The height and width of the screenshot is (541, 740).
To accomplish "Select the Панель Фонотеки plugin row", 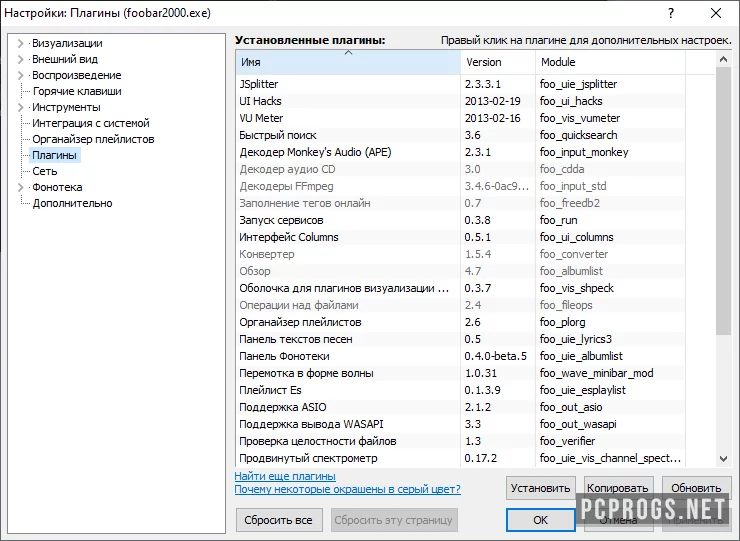I will point(460,356).
